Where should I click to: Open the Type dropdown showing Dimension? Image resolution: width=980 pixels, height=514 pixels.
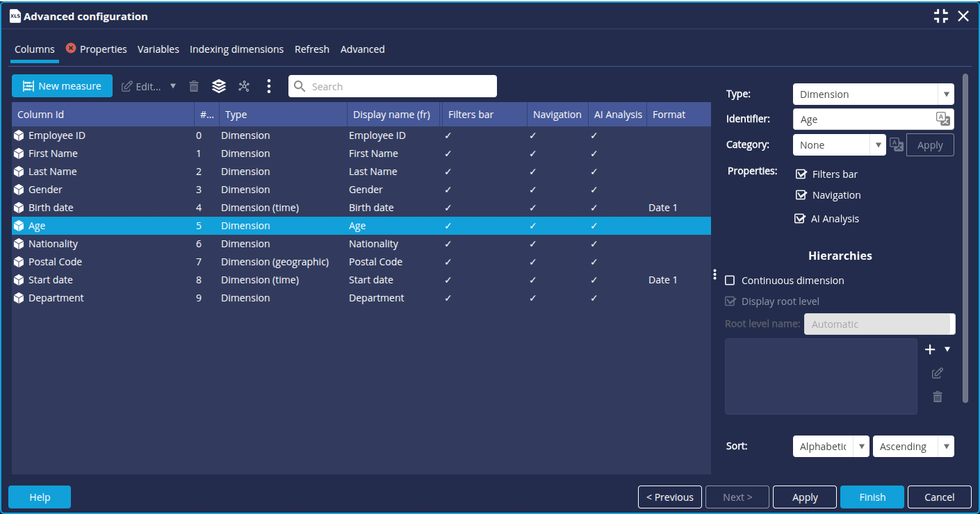click(873, 94)
